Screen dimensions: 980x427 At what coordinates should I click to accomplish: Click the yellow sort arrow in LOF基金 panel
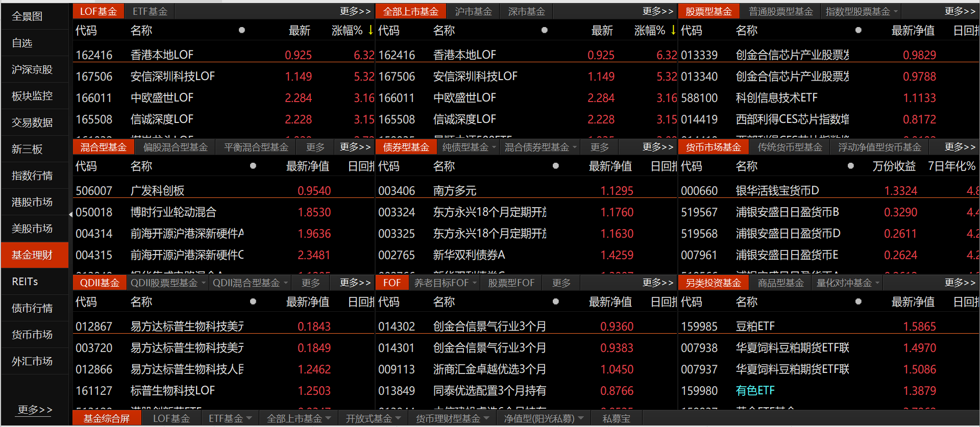pyautogui.click(x=371, y=30)
